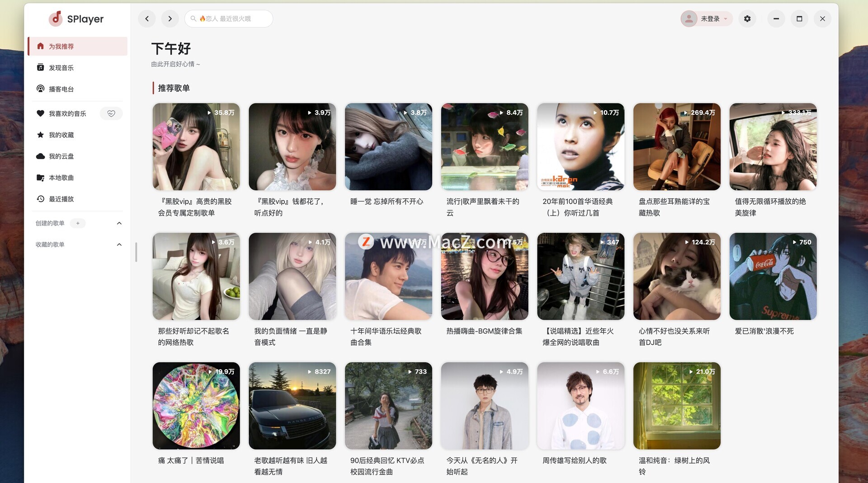Click the heartbeat mode icon beside 我喜欢的音乐

111,113
